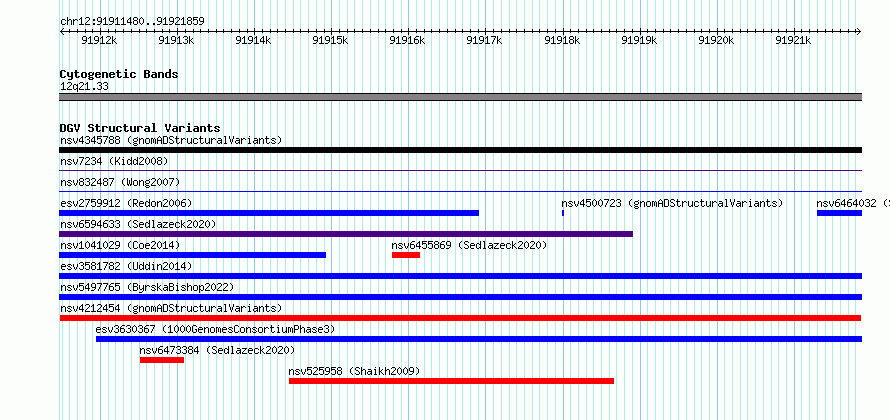Click the 91921k ruler tick label

tap(794, 40)
